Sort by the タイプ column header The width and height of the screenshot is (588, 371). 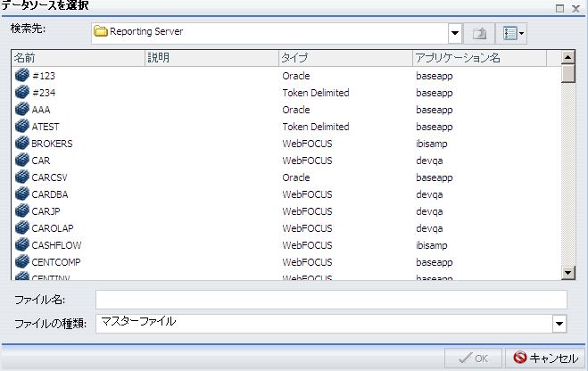click(345, 58)
